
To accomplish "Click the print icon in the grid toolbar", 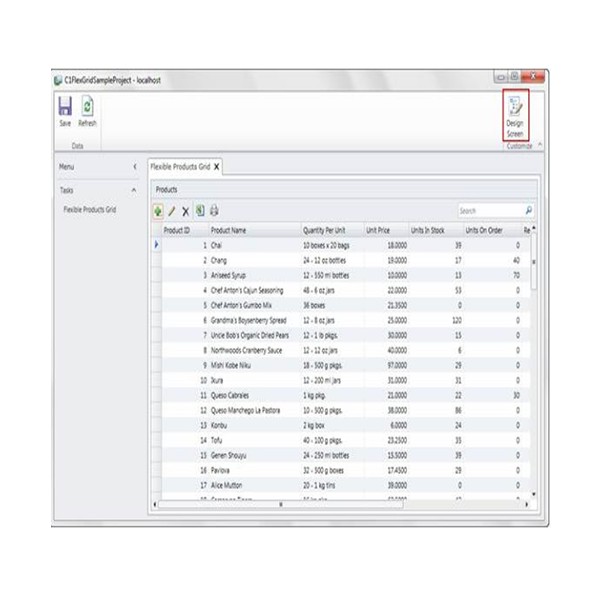I will (x=213, y=211).
